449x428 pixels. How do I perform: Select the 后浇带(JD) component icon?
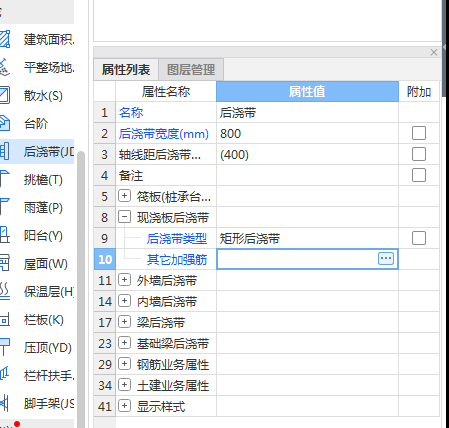click(5, 151)
